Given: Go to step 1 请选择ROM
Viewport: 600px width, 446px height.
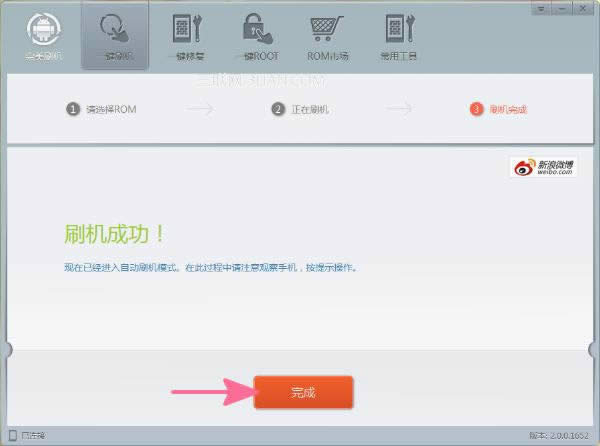Looking at the screenshot, I should [101, 109].
